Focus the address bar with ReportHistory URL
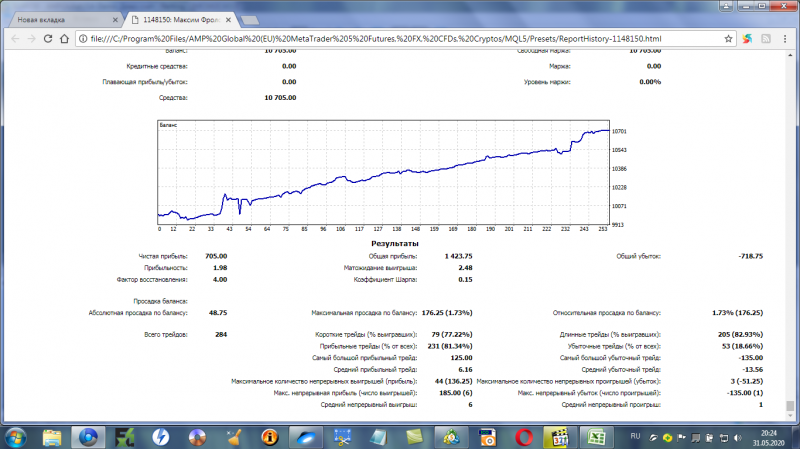This screenshot has width=800, height=449. click(406, 39)
